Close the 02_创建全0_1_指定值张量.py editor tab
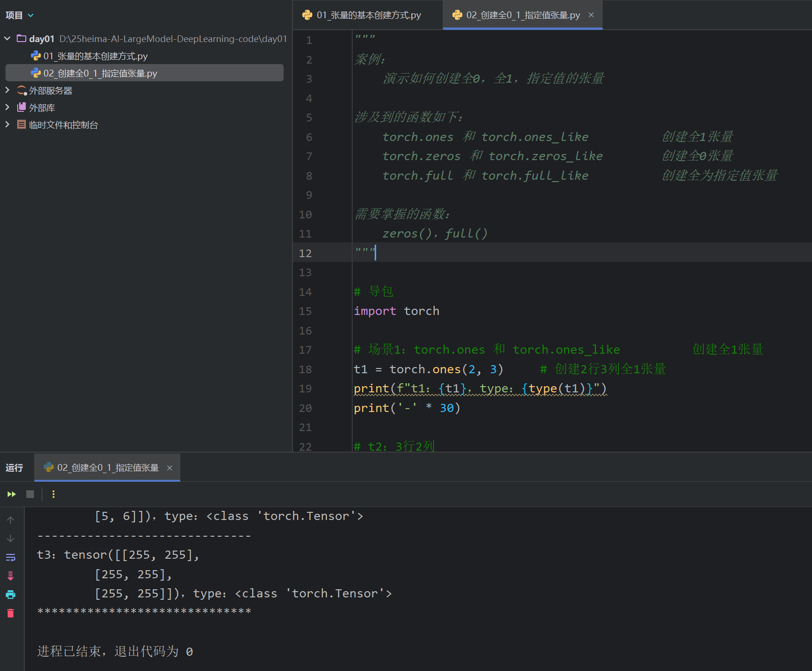This screenshot has width=812, height=671. 591,15
